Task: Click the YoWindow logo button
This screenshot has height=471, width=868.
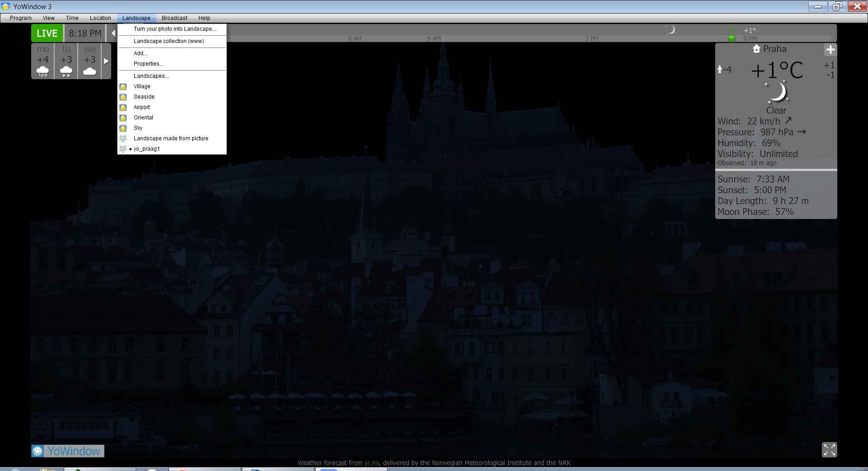Action: click(68, 451)
